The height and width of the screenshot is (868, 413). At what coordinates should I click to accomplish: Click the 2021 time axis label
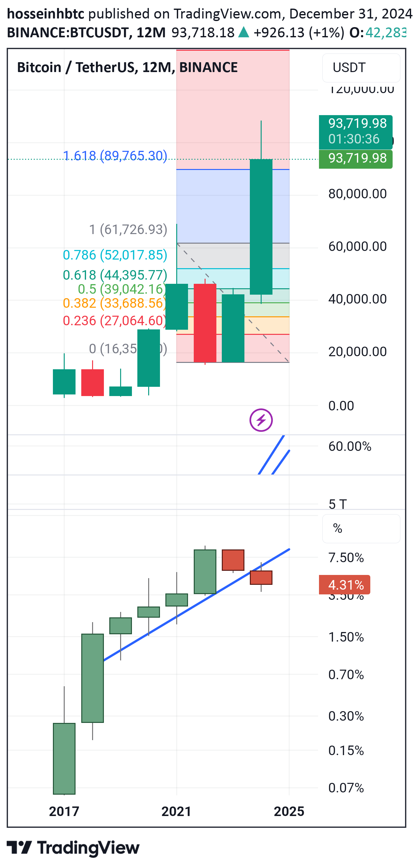177,811
